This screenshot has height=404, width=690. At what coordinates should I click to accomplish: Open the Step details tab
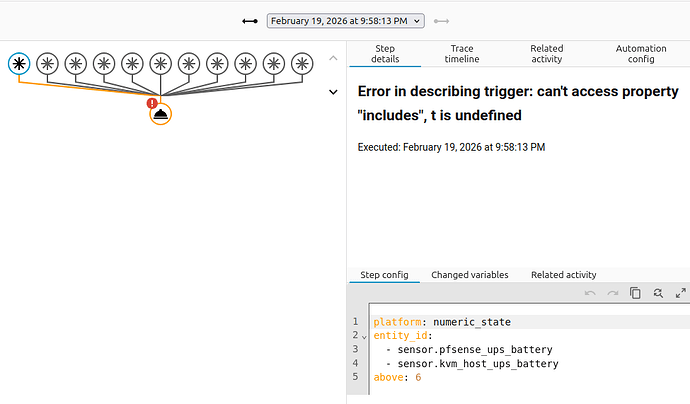pyautogui.click(x=385, y=54)
